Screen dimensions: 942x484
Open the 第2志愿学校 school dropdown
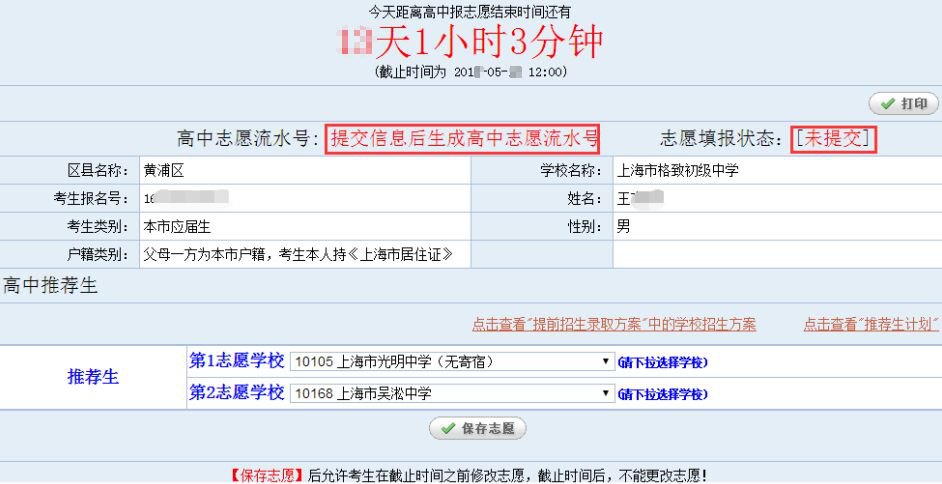click(451, 394)
